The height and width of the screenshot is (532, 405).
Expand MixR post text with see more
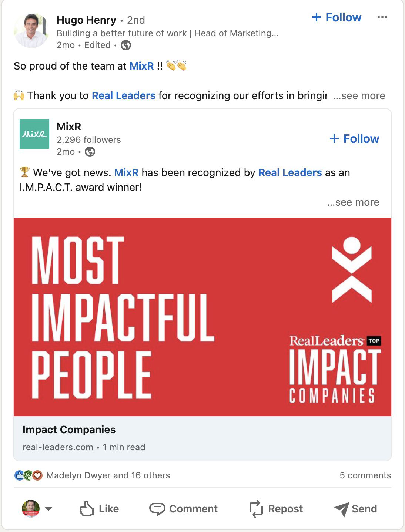353,202
